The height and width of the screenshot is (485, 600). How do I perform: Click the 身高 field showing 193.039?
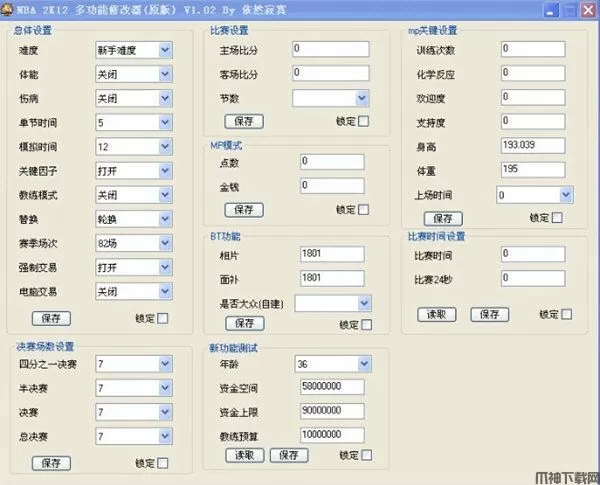(x=533, y=146)
